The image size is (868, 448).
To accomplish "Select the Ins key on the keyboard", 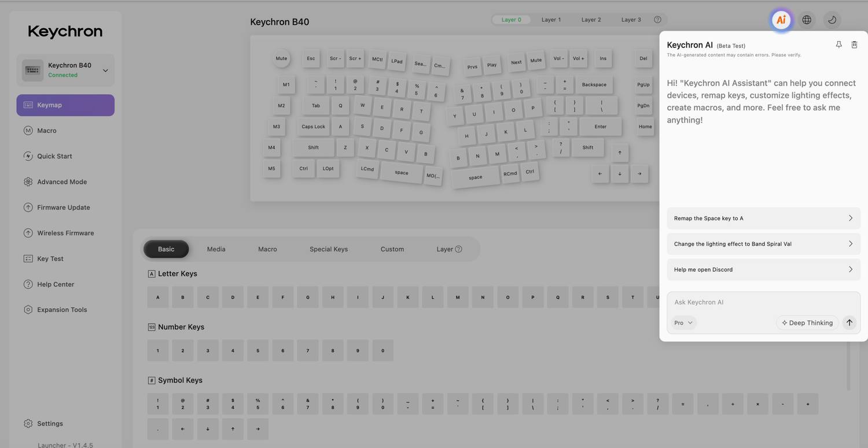I will click(603, 58).
